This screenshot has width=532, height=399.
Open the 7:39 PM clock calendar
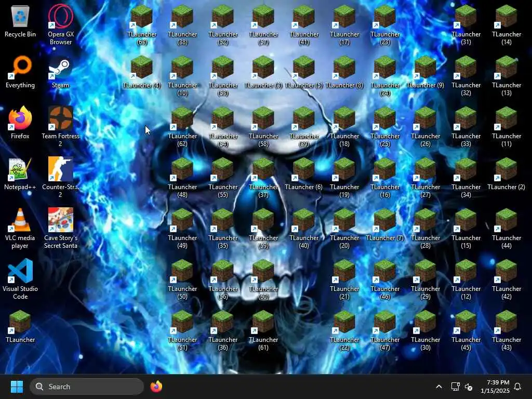[495, 387]
